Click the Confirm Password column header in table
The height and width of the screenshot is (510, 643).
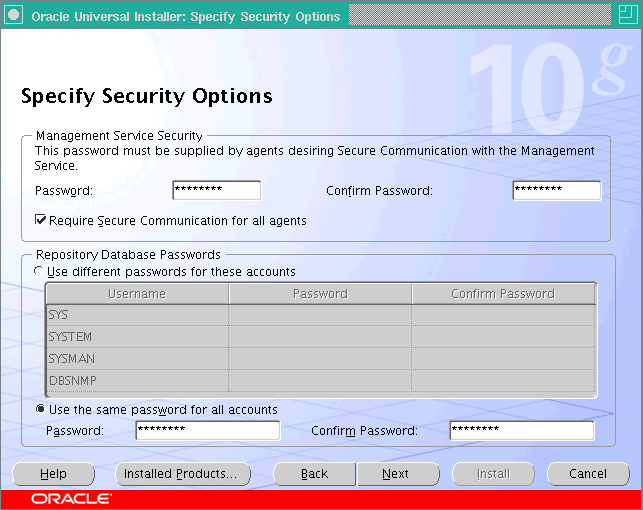(x=502, y=294)
